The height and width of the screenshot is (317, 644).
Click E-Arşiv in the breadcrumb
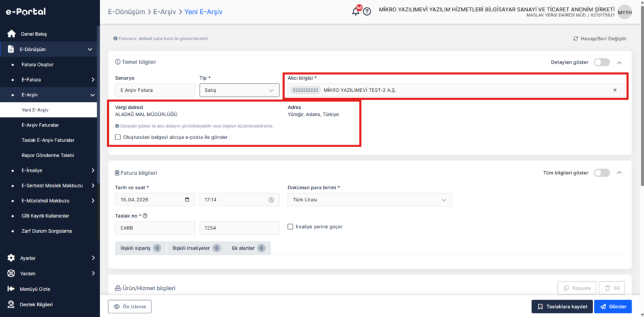[x=165, y=12]
